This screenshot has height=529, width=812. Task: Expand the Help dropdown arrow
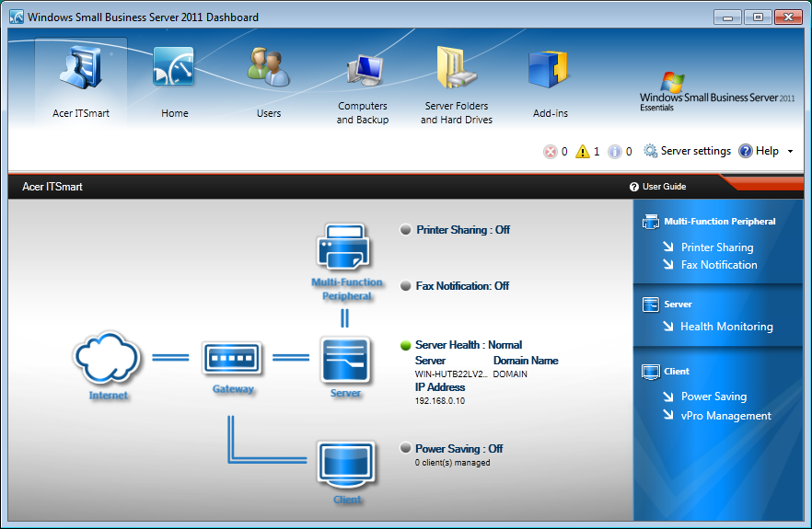coord(790,151)
